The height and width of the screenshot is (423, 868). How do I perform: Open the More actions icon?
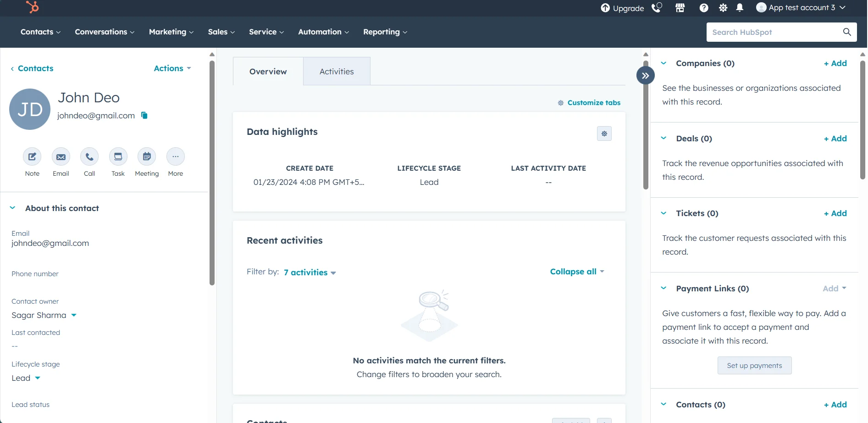tap(175, 156)
